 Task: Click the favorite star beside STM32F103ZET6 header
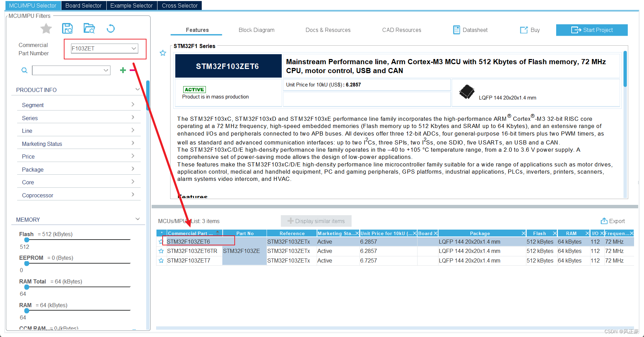pos(163,53)
